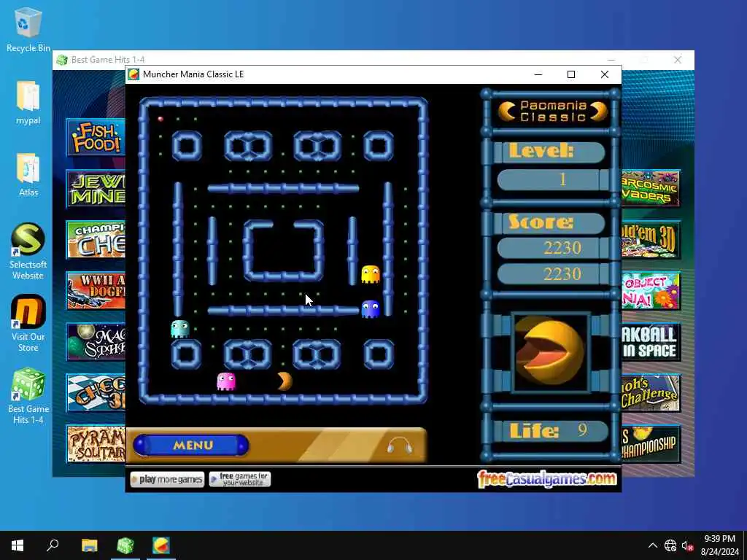Toggle sound with the headphones icon
This screenshot has height=560, width=747.
(x=399, y=446)
